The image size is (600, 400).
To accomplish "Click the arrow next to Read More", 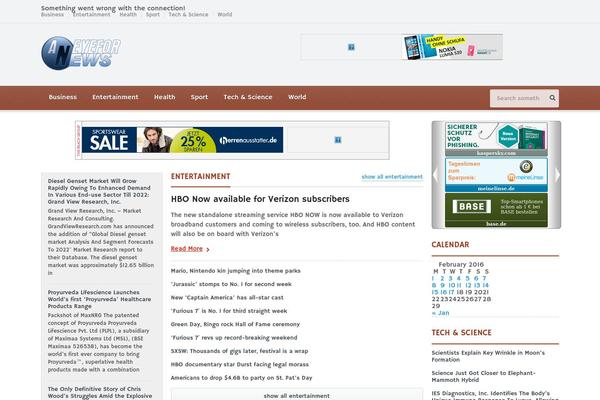I will (x=208, y=250).
